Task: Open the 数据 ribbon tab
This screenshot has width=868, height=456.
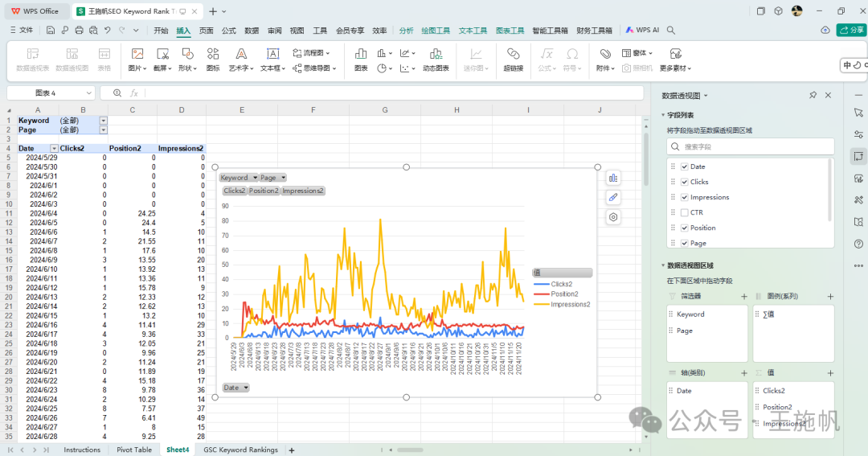Action: (x=252, y=31)
